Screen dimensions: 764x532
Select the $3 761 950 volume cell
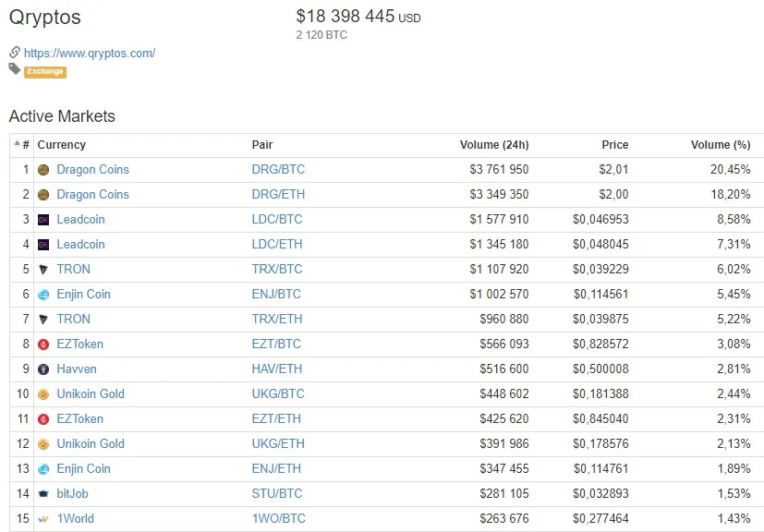(x=499, y=170)
